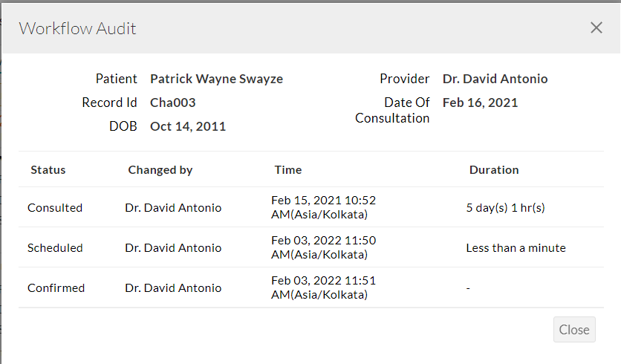Close the Workflow Audit dialog with X
Image resolution: width=621 pixels, height=364 pixels.
[x=596, y=28]
